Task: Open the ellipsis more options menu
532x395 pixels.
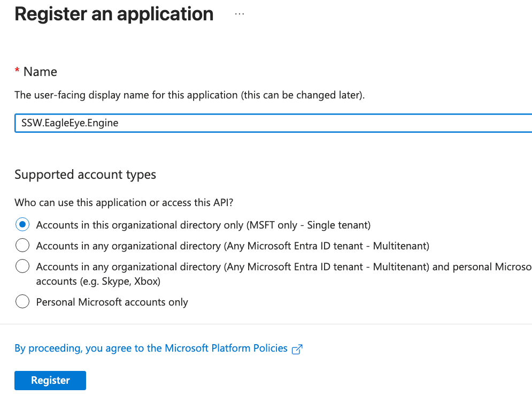Action: pos(239,14)
